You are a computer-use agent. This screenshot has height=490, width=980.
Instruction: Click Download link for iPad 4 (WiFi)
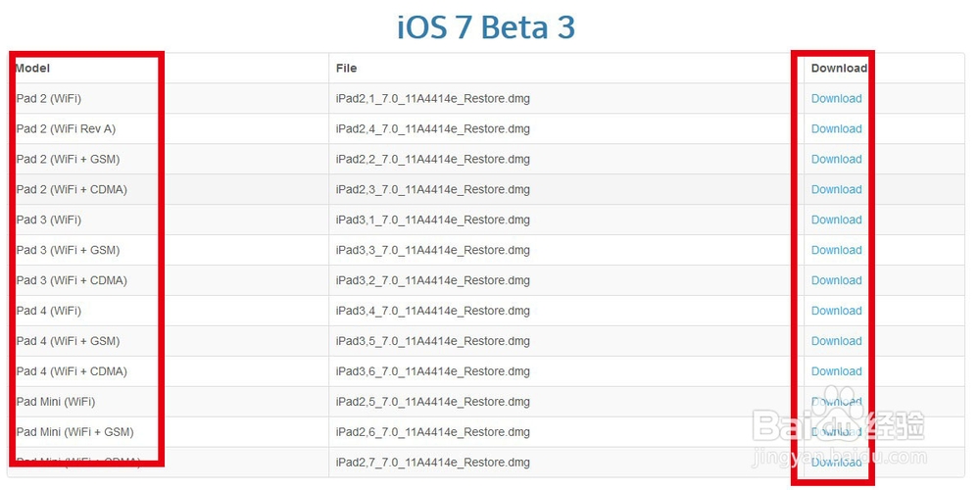[x=836, y=311]
